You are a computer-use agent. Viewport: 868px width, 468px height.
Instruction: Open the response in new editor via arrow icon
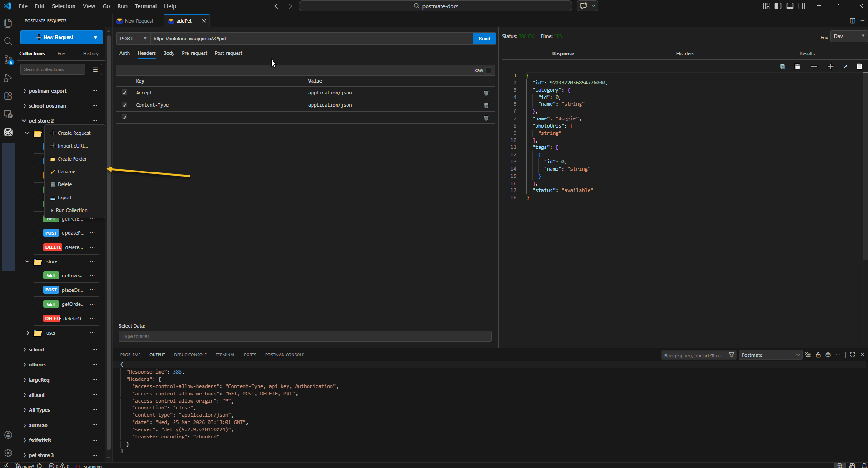845,66
